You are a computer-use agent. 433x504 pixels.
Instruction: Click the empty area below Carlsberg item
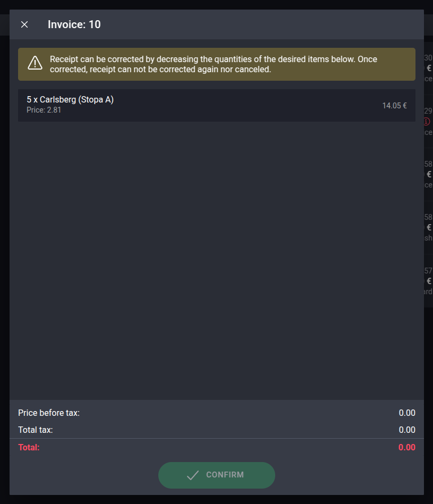point(217,260)
